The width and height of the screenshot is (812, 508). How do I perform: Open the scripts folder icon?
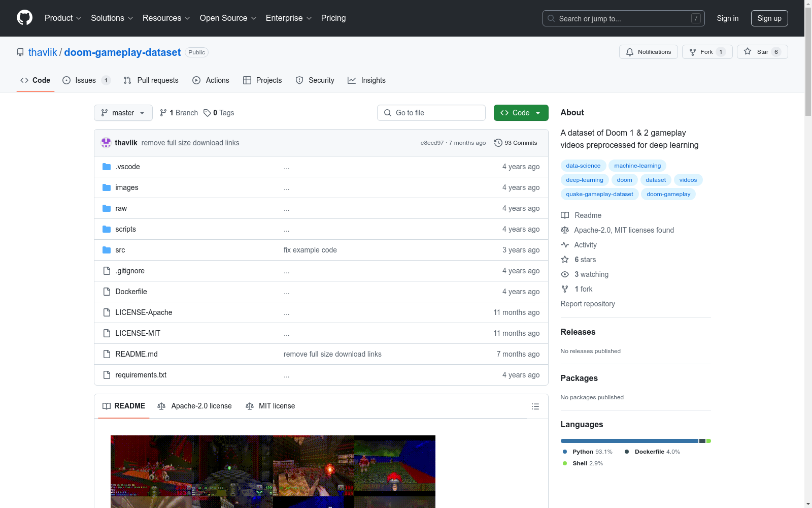click(107, 229)
